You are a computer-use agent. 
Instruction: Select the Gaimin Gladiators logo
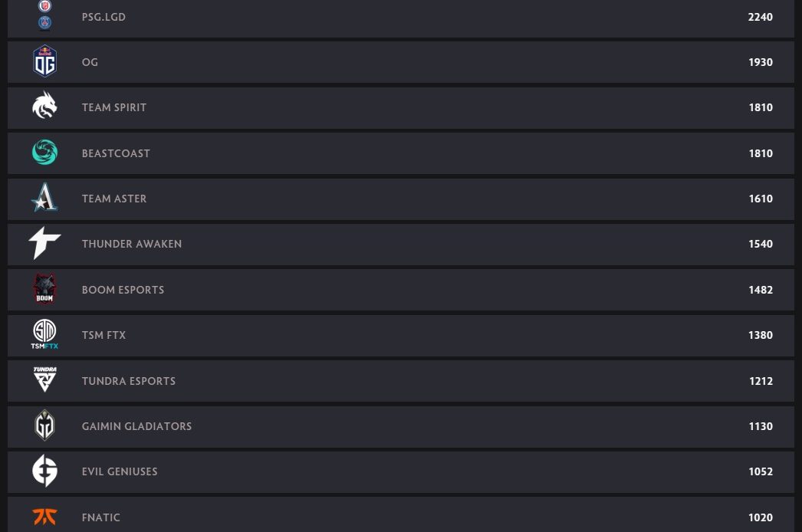point(44,425)
